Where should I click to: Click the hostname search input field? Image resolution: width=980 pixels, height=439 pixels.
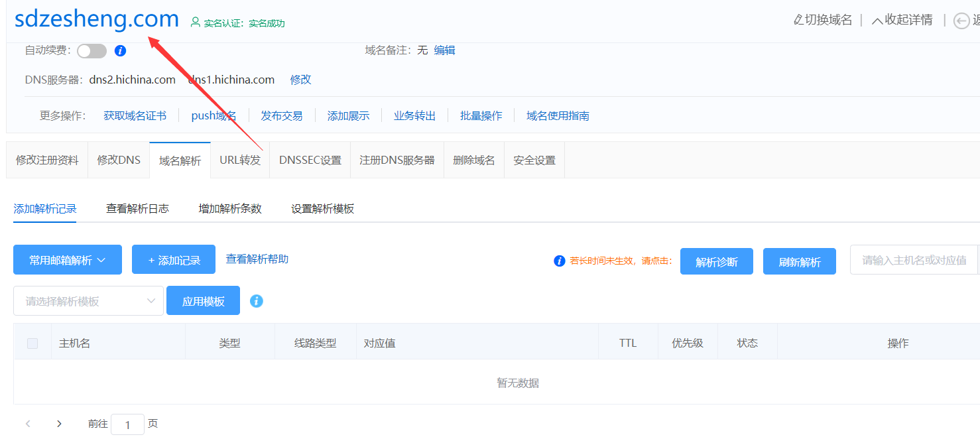pos(914,261)
